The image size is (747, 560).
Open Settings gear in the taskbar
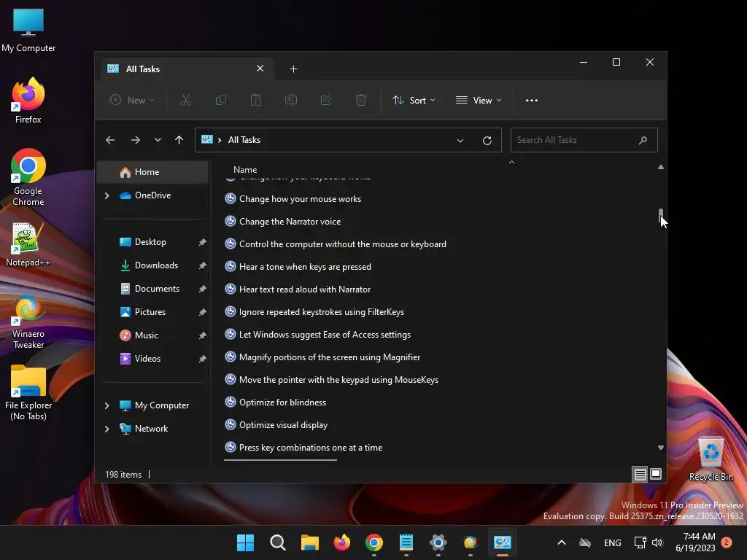(x=438, y=542)
